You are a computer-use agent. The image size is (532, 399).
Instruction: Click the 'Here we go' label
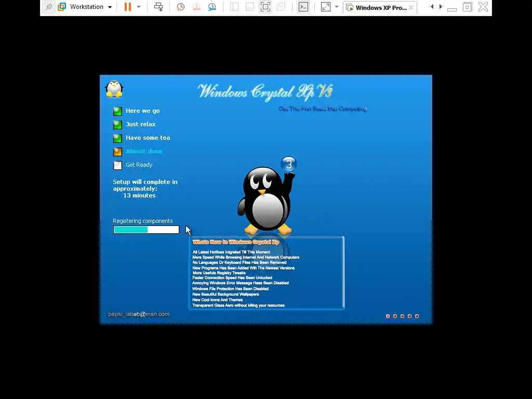142,111
